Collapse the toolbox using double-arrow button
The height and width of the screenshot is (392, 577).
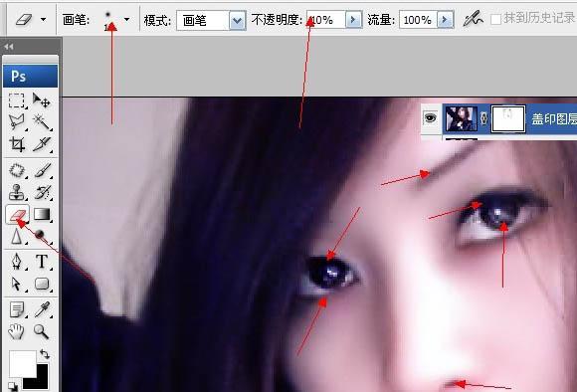click(9, 47)
